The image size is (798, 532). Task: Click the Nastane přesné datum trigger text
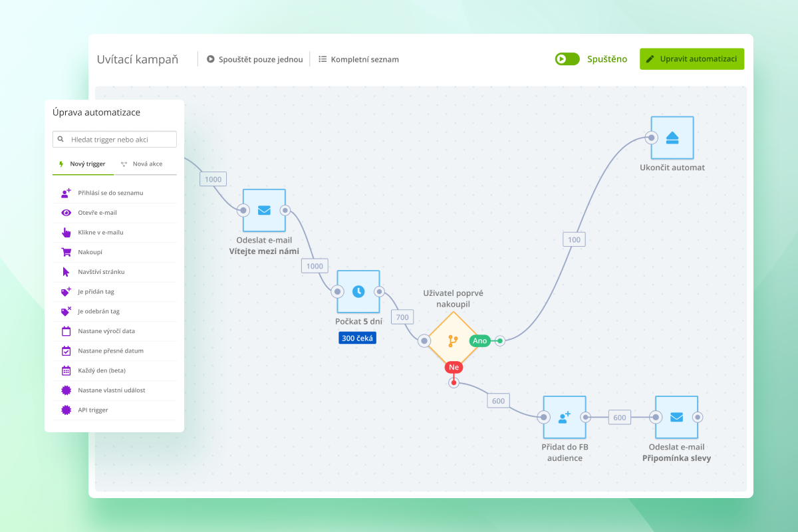click(x=110, y=350)
